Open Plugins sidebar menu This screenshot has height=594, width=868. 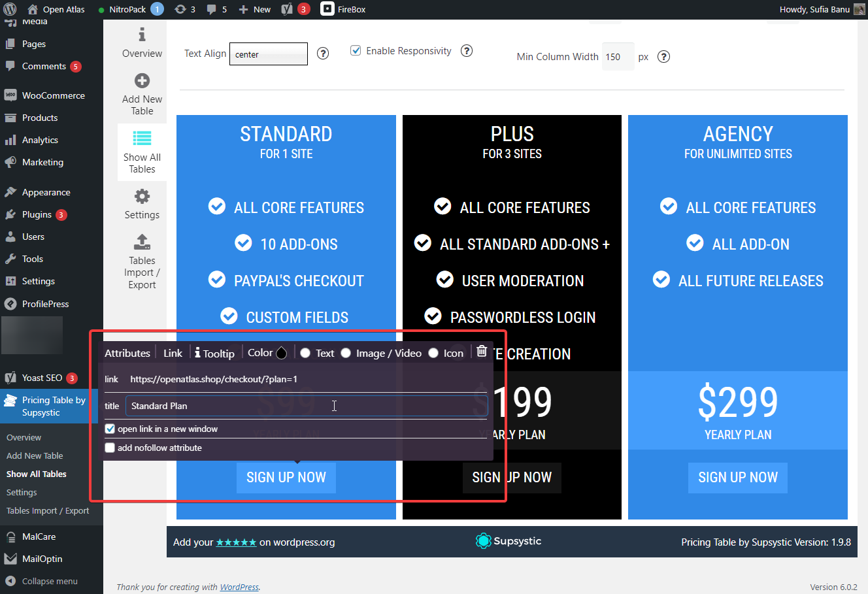click(x=37, y=214)
